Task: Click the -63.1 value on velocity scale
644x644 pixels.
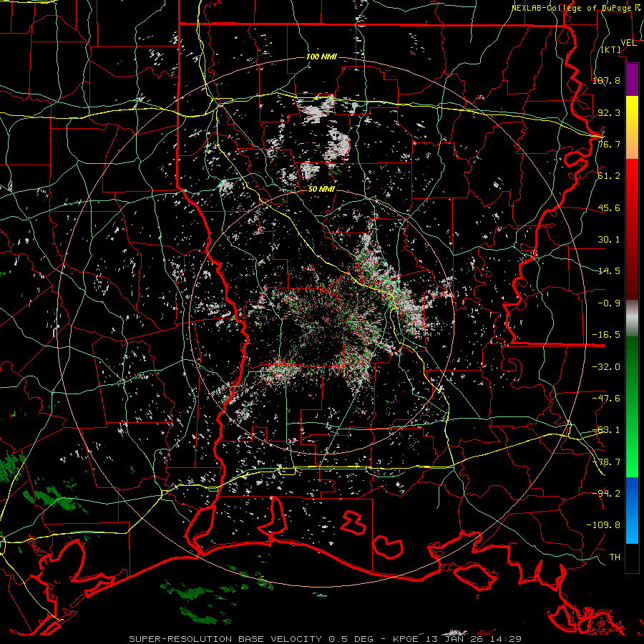Action: 606,430
